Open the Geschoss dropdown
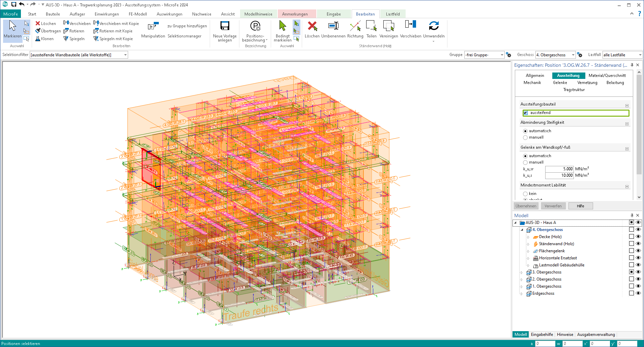This screenshot has width=644, height=347. (573, 55)
